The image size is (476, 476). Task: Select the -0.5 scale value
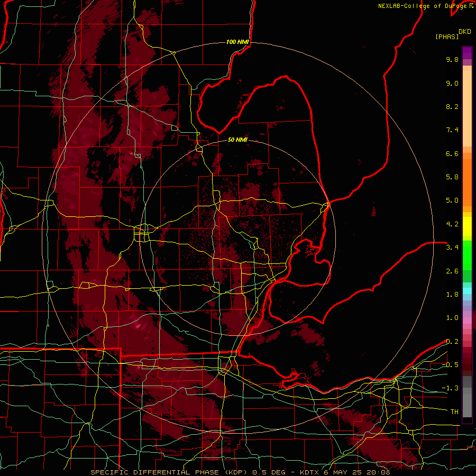point(450,365)
